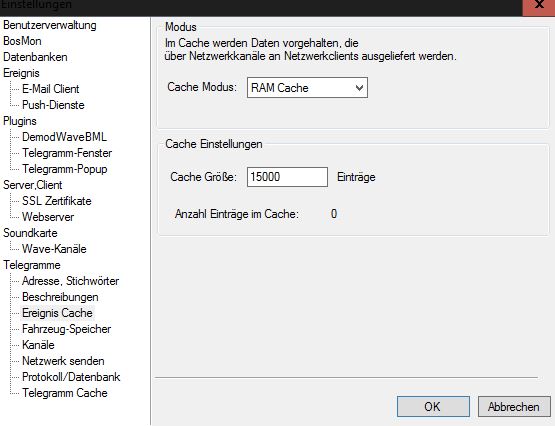Cancel with the Abbrechen button
Image resolution: width=555 pixels, height=426 pixels.
tap(514, 407)
